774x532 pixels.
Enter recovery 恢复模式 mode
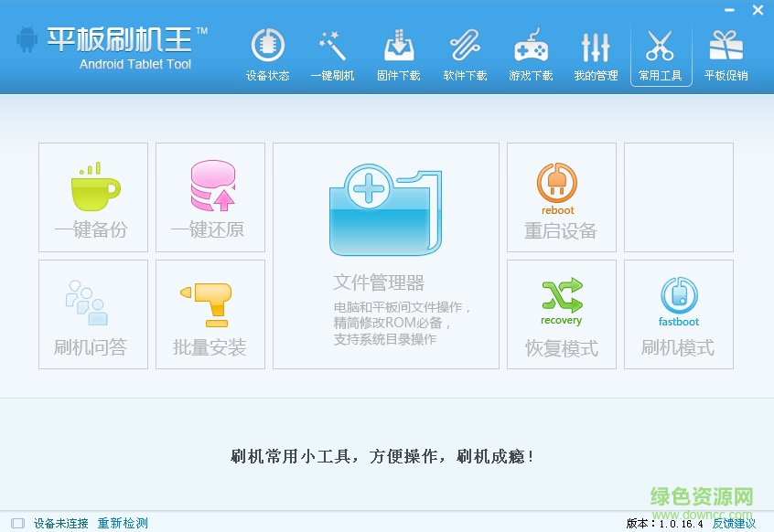tap(561, 314)
